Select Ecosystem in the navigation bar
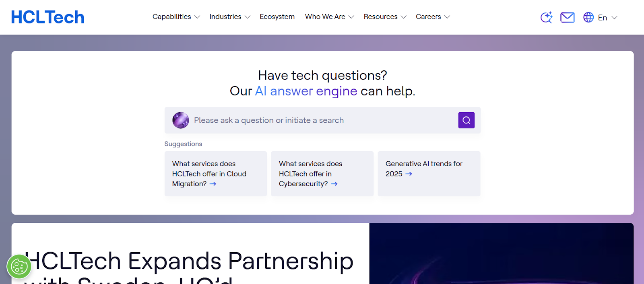Screen dimensions: 644x284 click(277, 16)
